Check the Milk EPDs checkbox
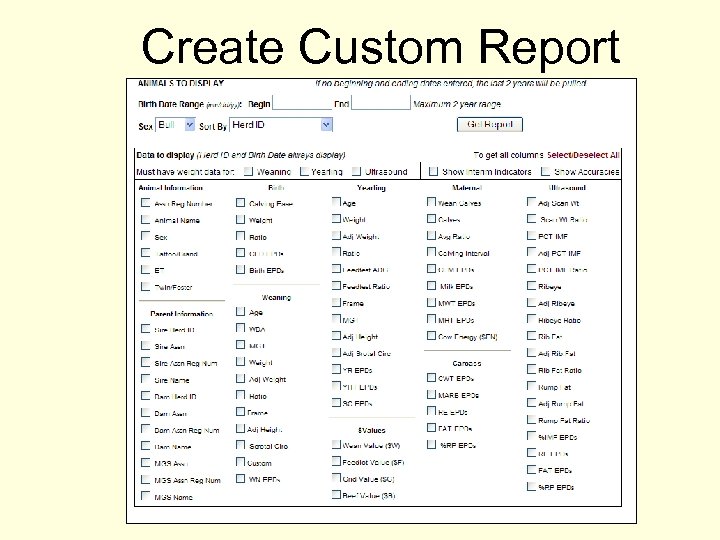This screenshot has width=720, height=540. tap(431, 286)
